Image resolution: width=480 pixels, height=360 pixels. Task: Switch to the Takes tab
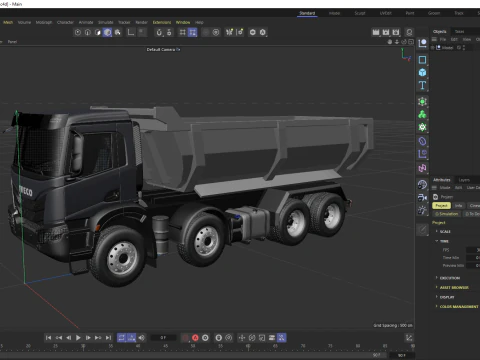[x=459, y=31]
